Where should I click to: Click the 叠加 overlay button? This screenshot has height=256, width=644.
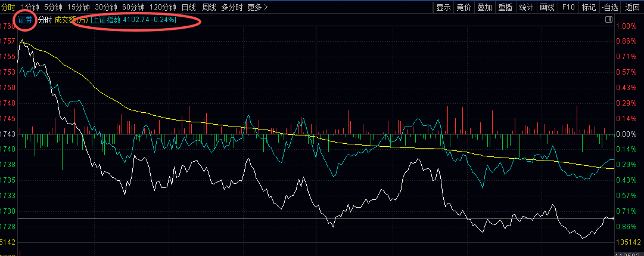coord(485,7)
